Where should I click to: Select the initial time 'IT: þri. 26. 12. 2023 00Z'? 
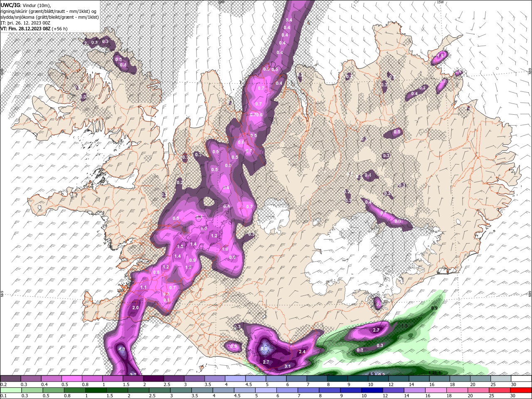coord(25,22)
